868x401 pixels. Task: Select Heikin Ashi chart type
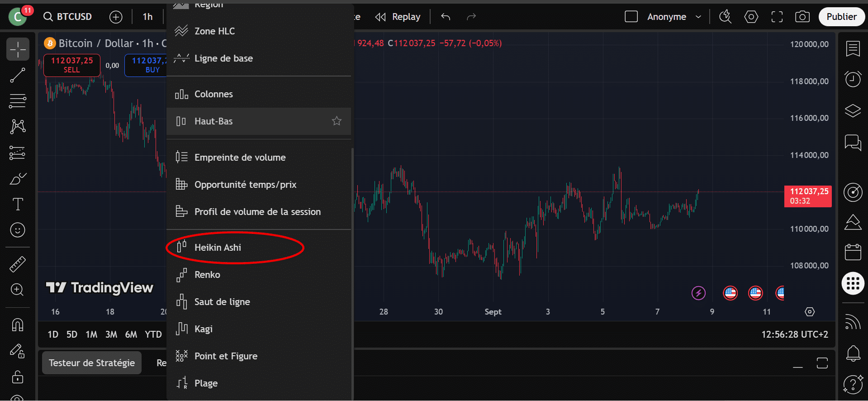click(x=218, y=248)
